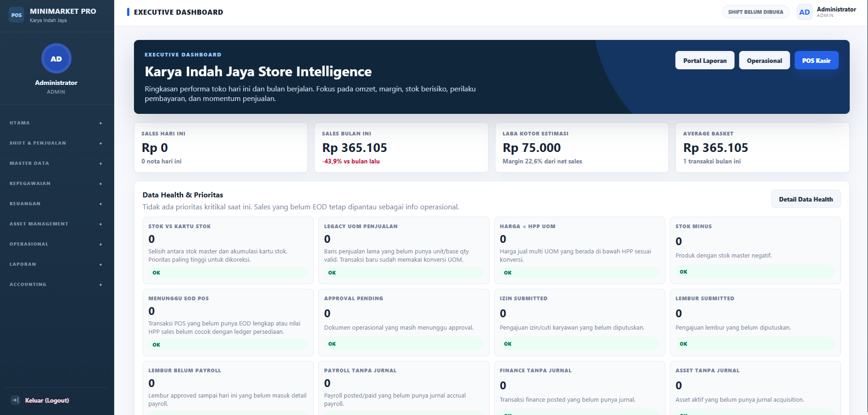The image size is (868, 415).
Task: Expand the MASTER DATA section
Action: pyautogui.click(x=56, y=163)
